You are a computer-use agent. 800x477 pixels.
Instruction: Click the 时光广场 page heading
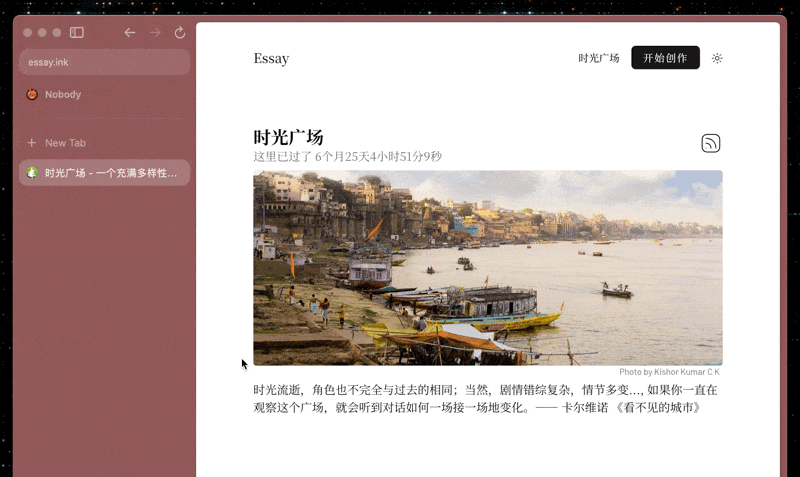288,137
